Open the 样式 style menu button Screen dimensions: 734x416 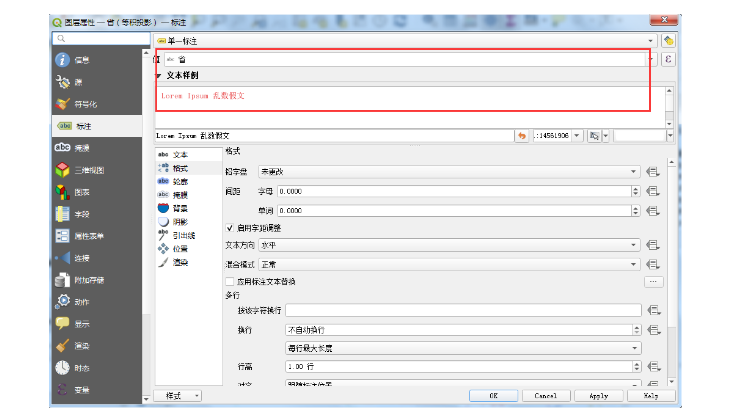click(177, 396)
